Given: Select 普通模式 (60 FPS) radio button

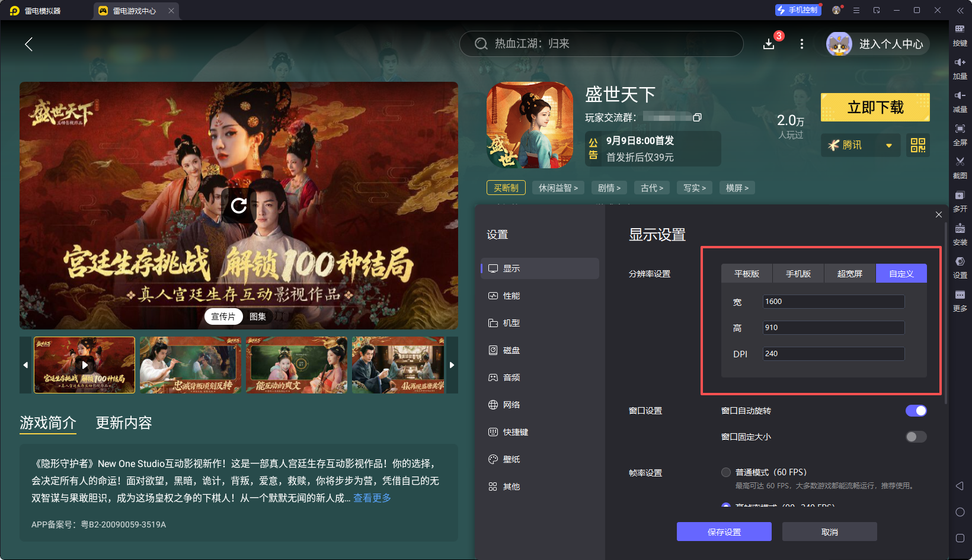Looking at the screenshot, I should tap(726, 472).
